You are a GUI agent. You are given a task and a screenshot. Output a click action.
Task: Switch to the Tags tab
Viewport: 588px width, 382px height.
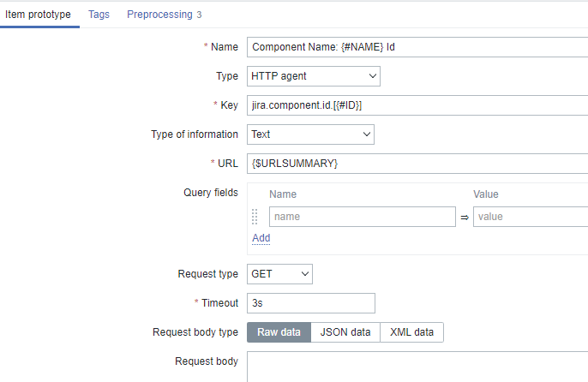[x=99, y=15]
